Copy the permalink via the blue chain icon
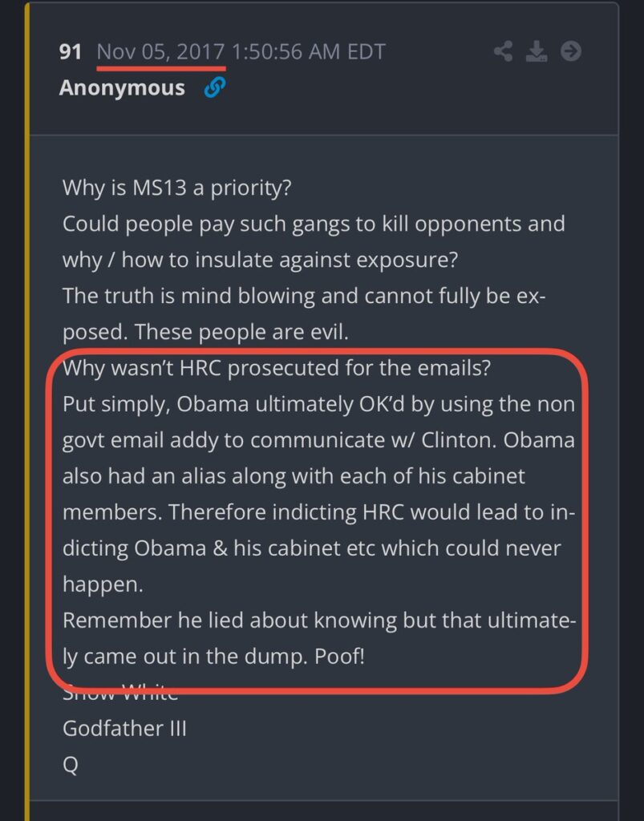The width and height of the screenshot is (644, 821). click(215, 87)
